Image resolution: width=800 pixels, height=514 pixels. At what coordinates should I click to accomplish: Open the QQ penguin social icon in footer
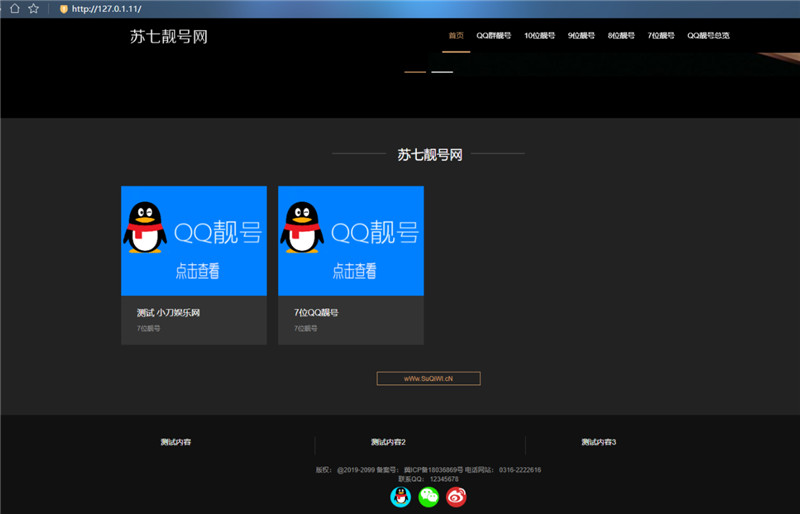(401, 497)
